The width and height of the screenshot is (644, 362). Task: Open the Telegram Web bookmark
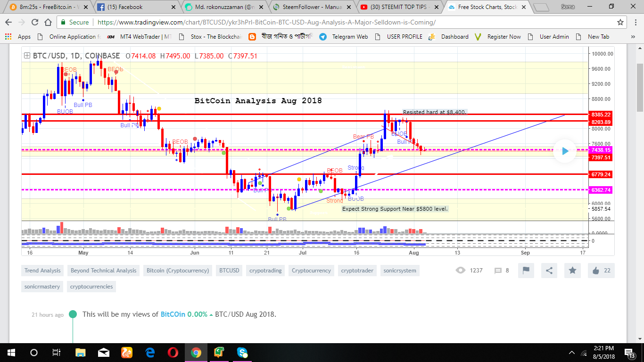[x=344, y=37]
